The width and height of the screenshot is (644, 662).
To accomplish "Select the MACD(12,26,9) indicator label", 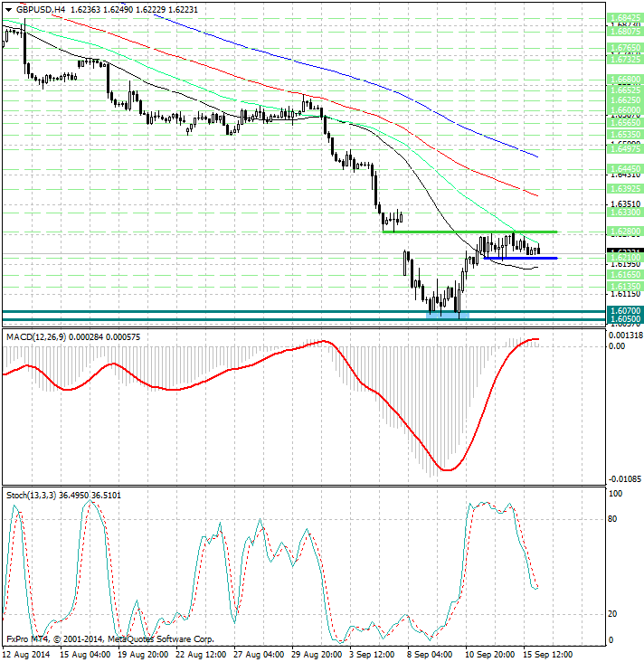I will pos(36,337).
